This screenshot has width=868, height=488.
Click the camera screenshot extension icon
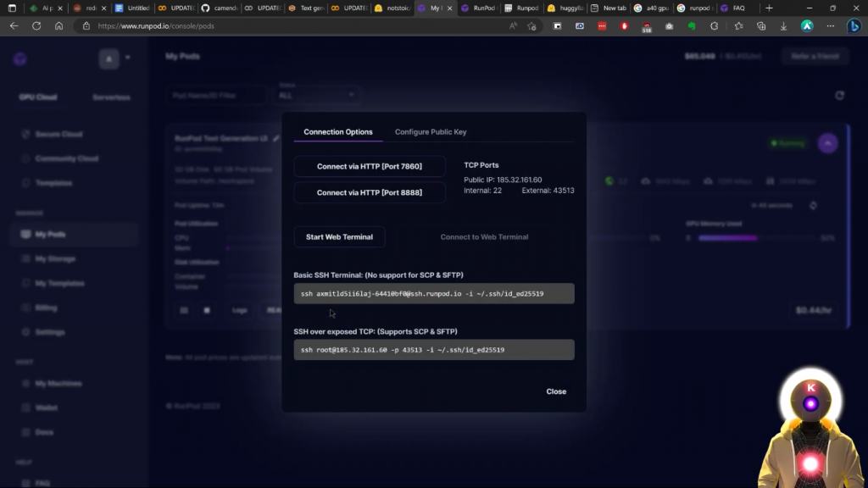click(670, 26)
